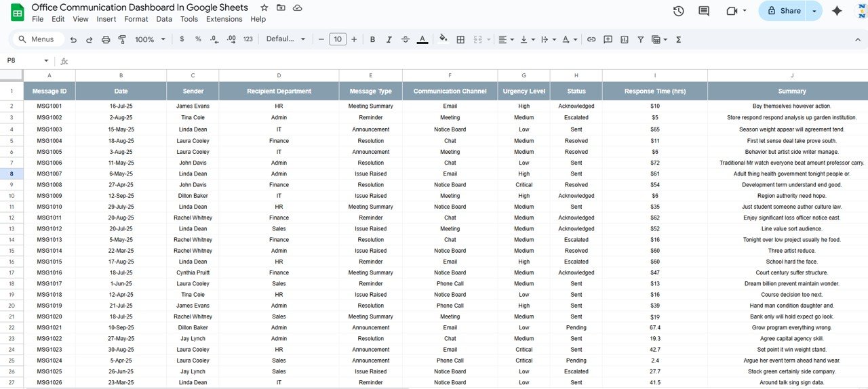This screenshot has width=868, height=389.
Task: Open the comments panel icon
Action: 704,11
